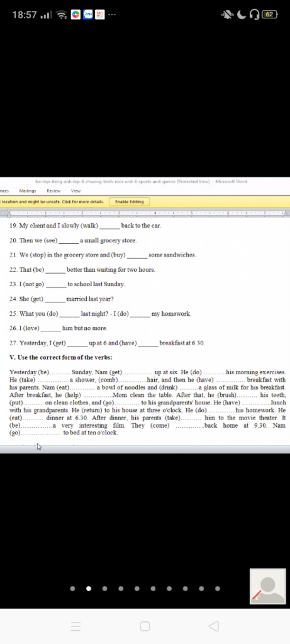Click sentence 25 'What you (do) last night?'
The image size is (290, 644).
[x=100, y=314]
